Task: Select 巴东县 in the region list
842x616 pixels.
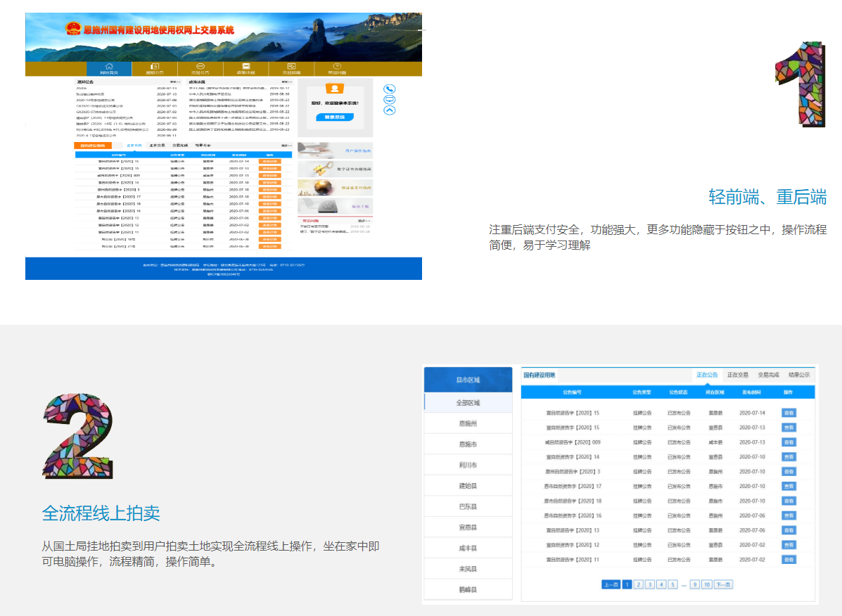Action: point(468,507)
